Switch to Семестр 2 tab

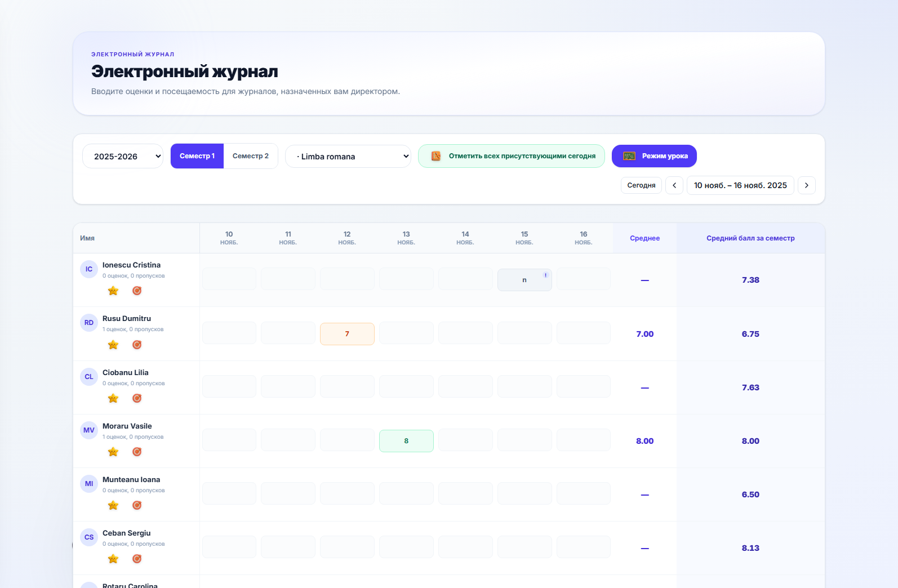(251, 156)
